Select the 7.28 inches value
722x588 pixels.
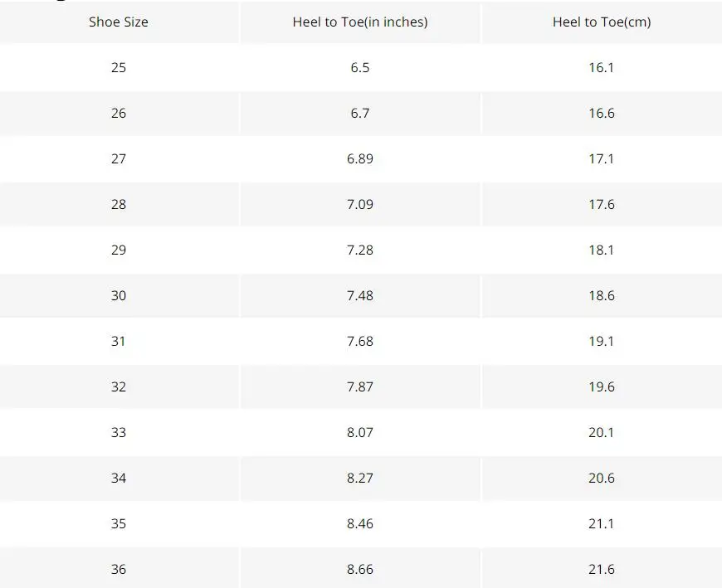(360, 250)
